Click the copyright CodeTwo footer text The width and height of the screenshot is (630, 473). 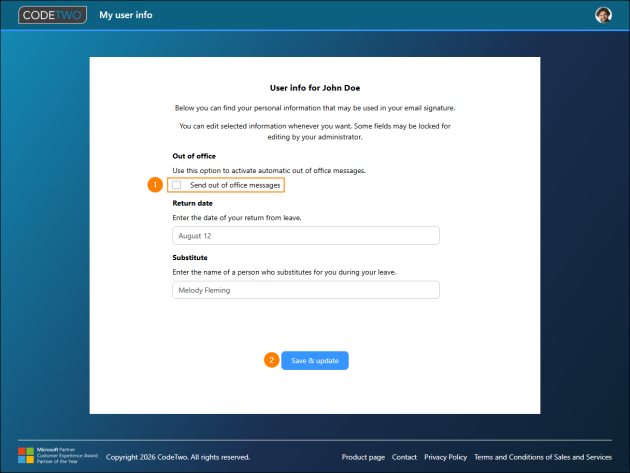[178, 457]
